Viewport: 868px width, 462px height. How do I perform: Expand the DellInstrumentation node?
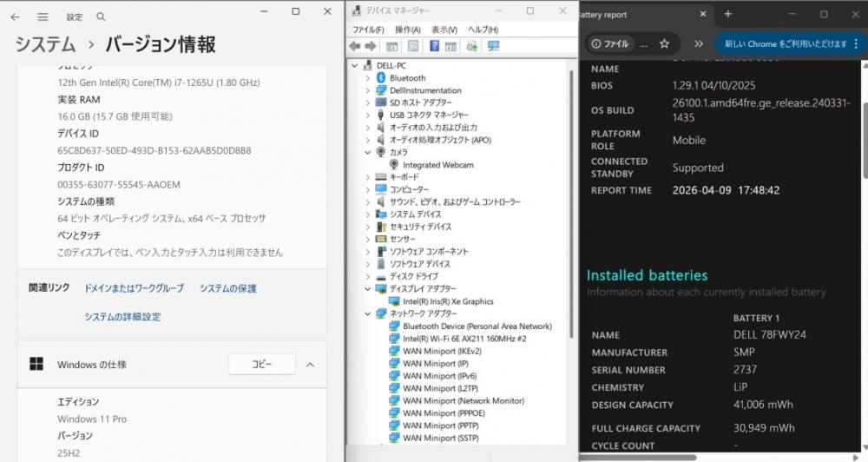pos(368,90)
